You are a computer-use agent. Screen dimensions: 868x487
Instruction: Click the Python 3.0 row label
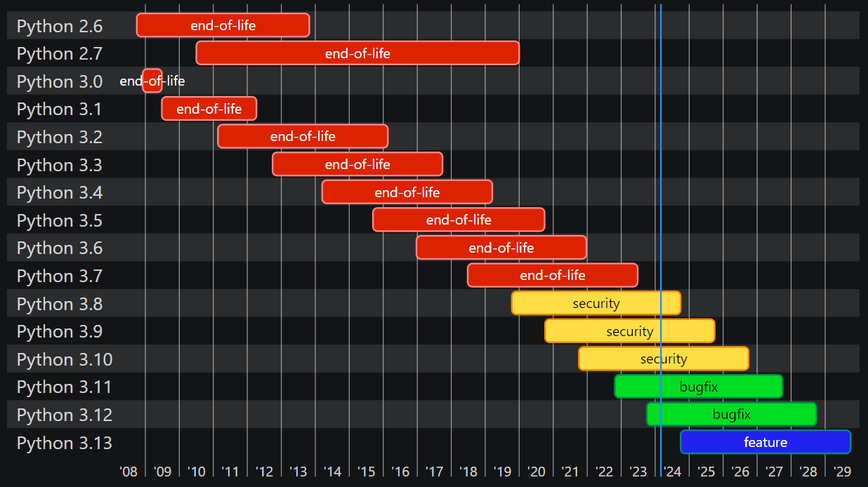[60, 81]
